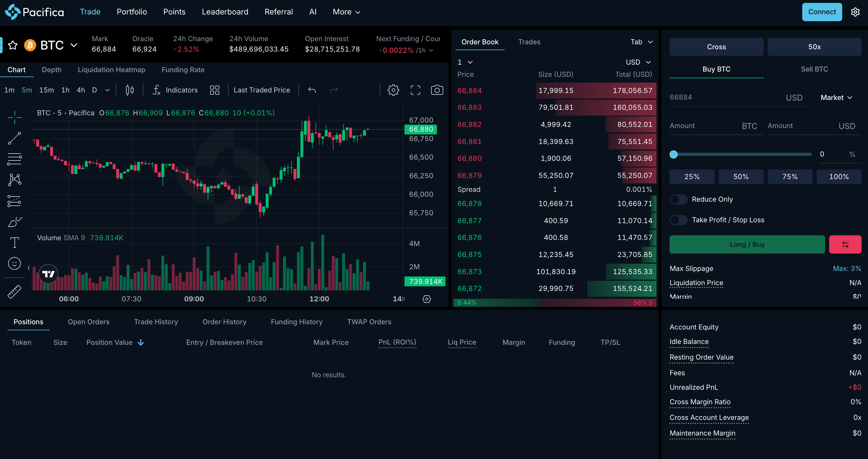Select the text annotation tool
Screen dimensions: 868x459
pos(14,242)
